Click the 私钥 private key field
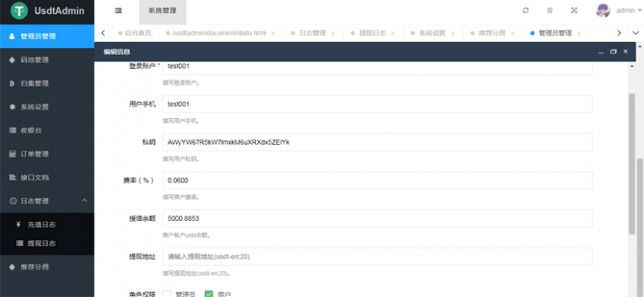644x297 pixels. click(377, 143)
